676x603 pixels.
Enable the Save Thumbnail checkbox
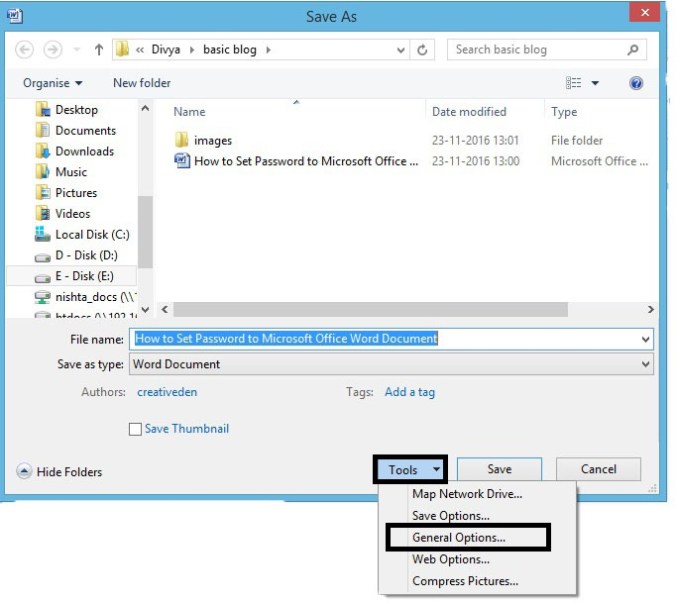(135, 430)
